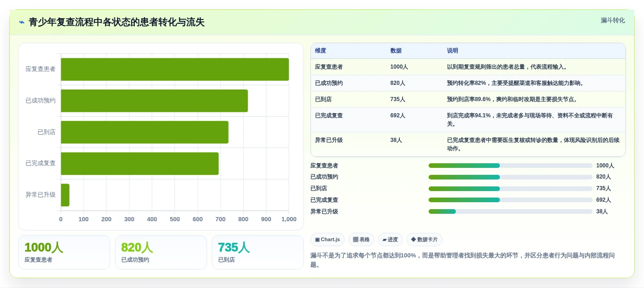Click the 已成功预约 bar in the chart
The height and width of the screenshot is (288, 644).
tap(154, 101)
